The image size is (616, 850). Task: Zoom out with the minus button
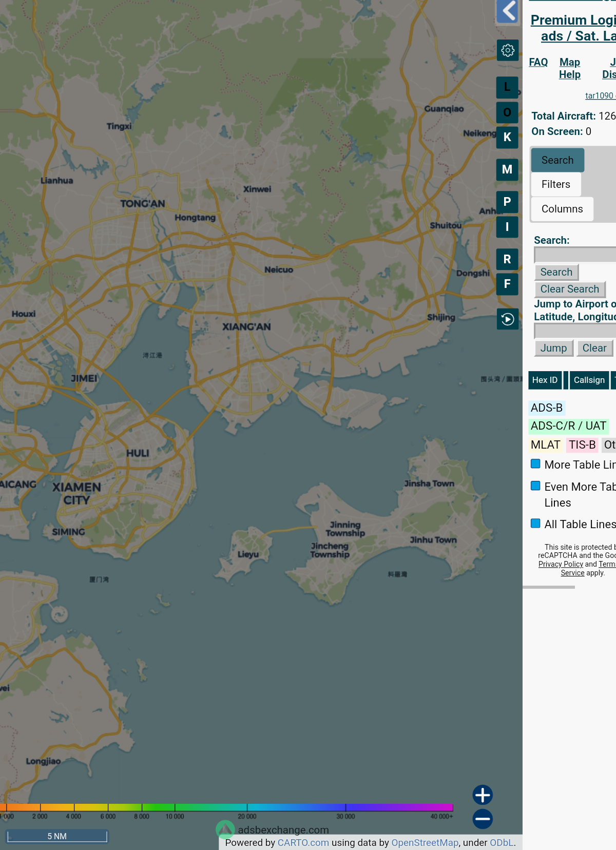(x=483, y=819)
